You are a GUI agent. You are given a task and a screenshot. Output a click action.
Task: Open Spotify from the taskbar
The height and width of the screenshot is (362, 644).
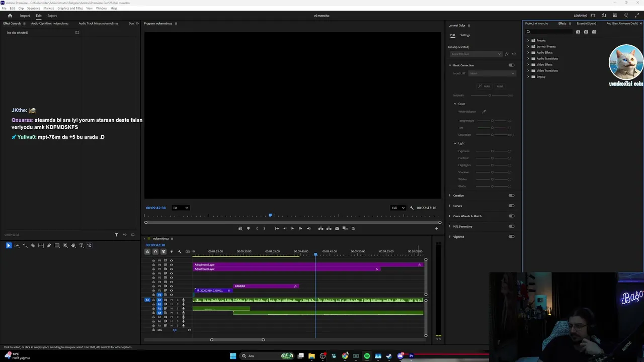coord(367,356)
